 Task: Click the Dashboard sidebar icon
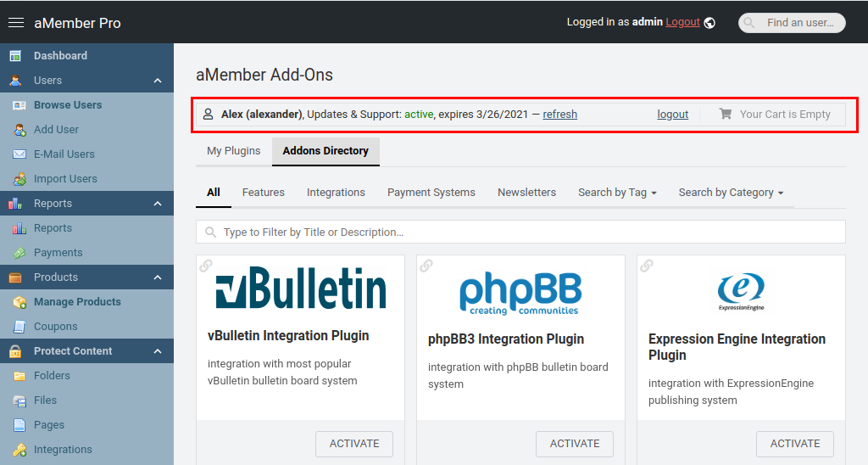click(15, 56)
